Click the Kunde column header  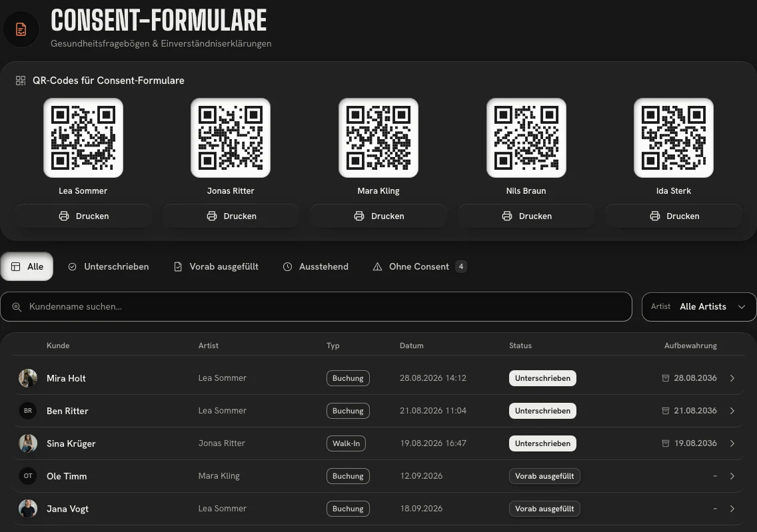coord(58,346)
